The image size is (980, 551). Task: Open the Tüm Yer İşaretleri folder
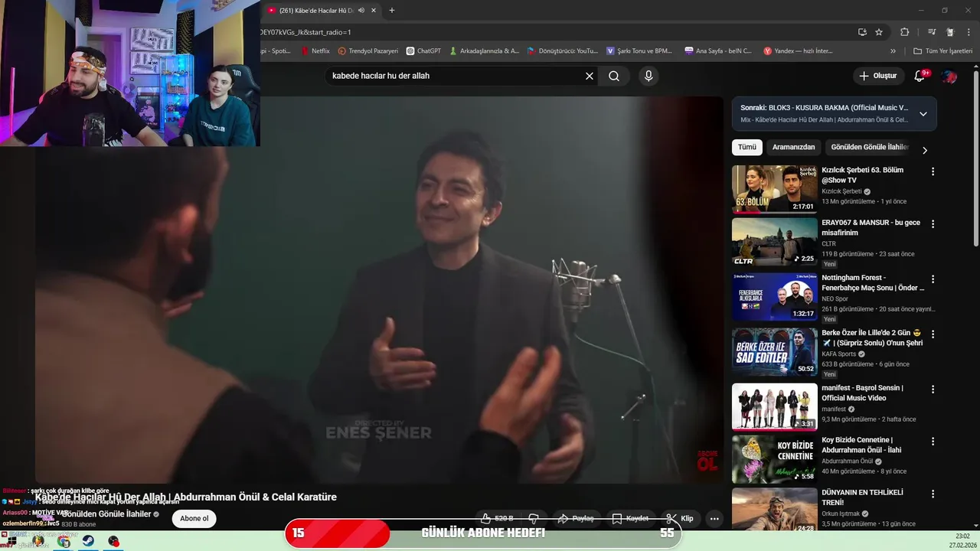pos(942,51)
